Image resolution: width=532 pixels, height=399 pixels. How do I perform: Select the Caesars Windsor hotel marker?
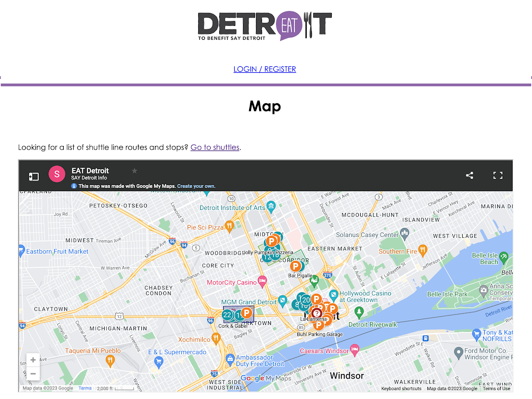point(355,350)
